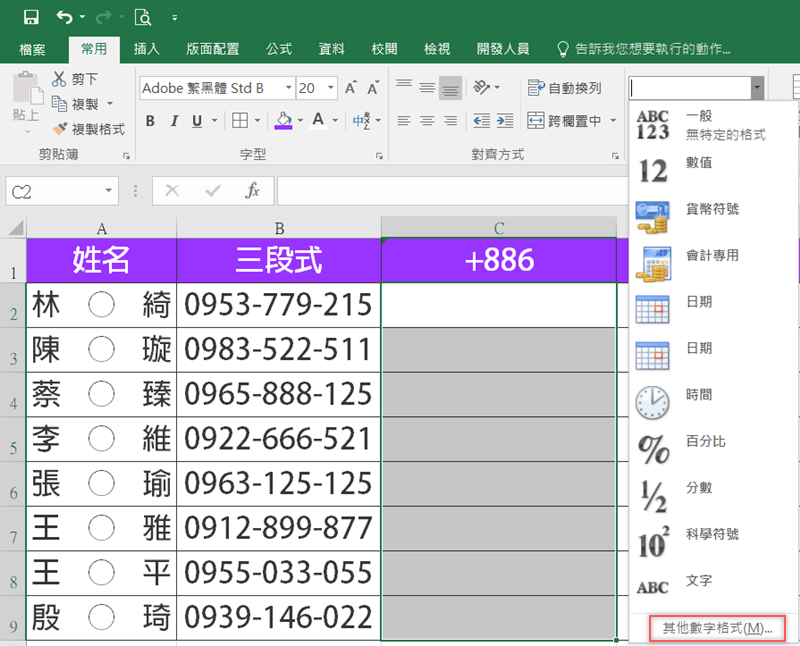Image resolution: width=800 pixels, height=646 pixels.
Task: Switch to the 插入 (Insert) tab
Action: [147, 48]
